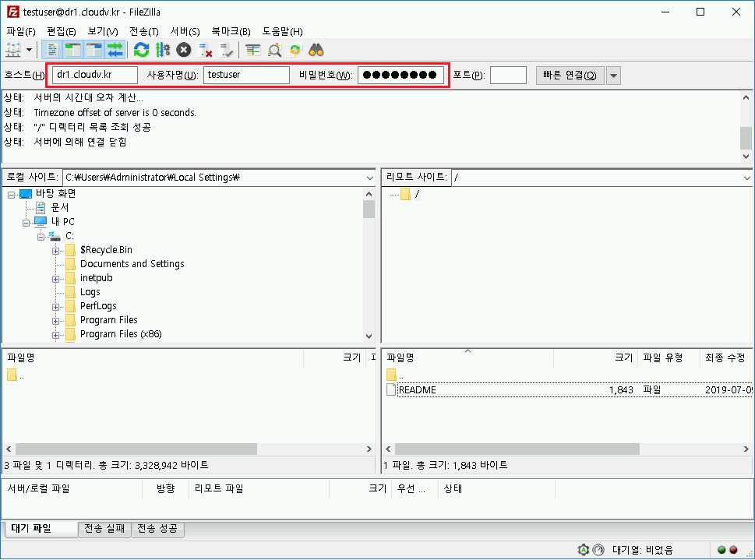Switch to the 전송 실패 tab
This screenshot has height=560, width=755.
tap(104, 528)
